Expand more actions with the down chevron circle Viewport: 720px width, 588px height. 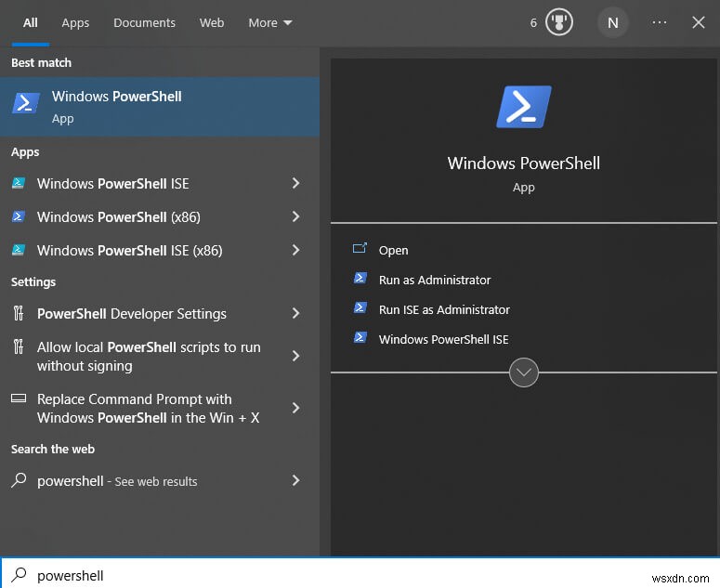click(523, 372)
